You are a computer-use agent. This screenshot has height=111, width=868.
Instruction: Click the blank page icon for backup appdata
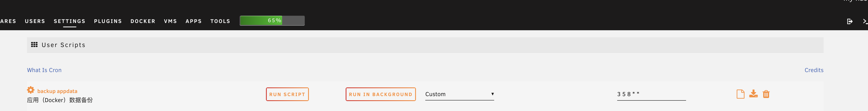[740, 94]
